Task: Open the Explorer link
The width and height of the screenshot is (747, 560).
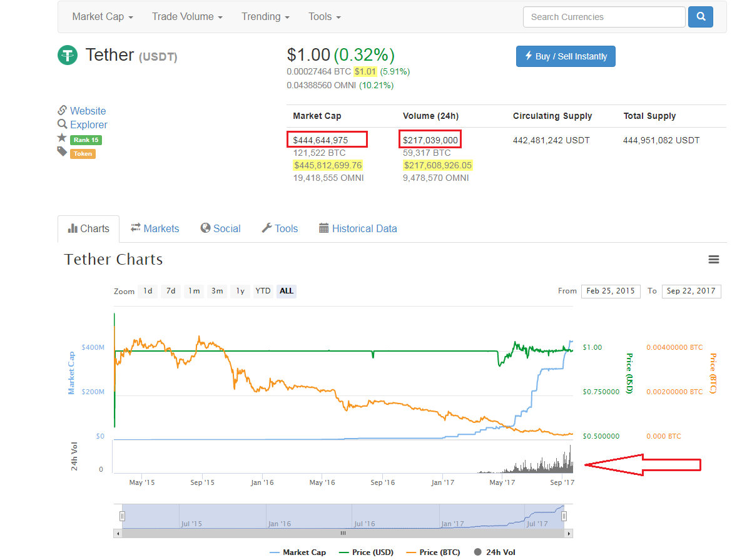Action: 89,125
